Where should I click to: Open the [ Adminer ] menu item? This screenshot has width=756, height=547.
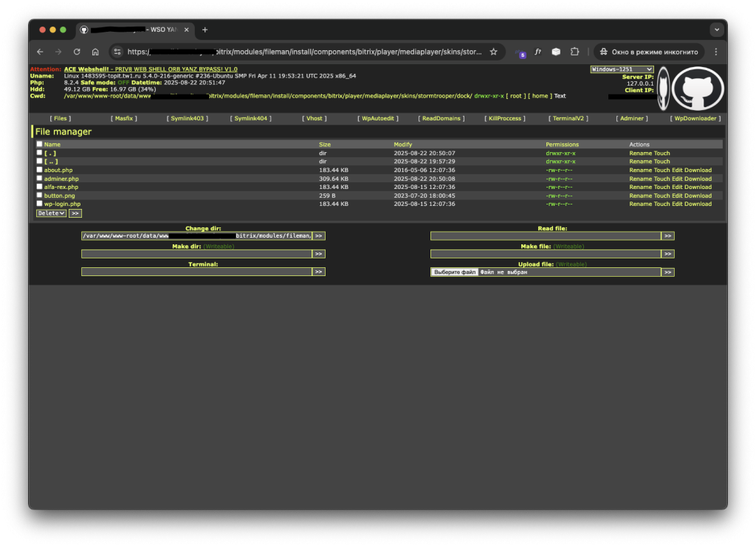point(632,119)
